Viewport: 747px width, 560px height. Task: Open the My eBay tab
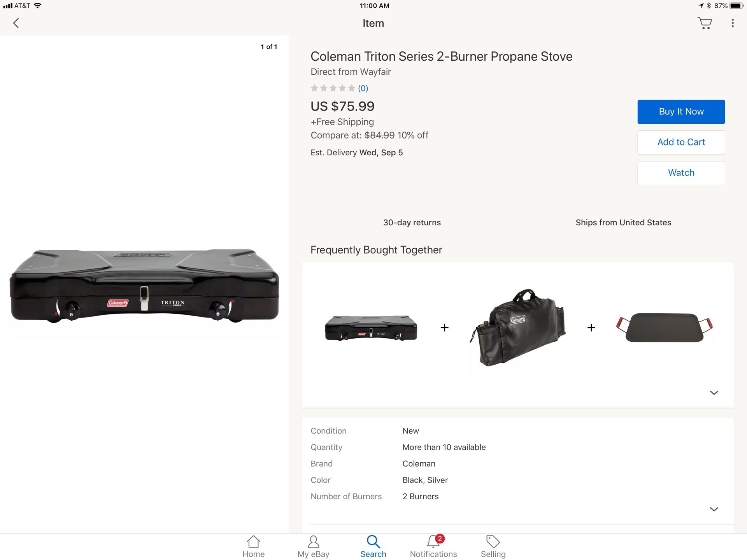[x=313, y=546]
